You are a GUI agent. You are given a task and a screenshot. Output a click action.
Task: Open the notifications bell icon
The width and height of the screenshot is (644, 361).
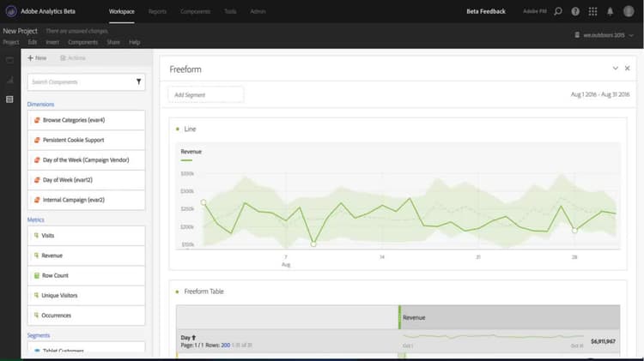(x=610, y=11)
